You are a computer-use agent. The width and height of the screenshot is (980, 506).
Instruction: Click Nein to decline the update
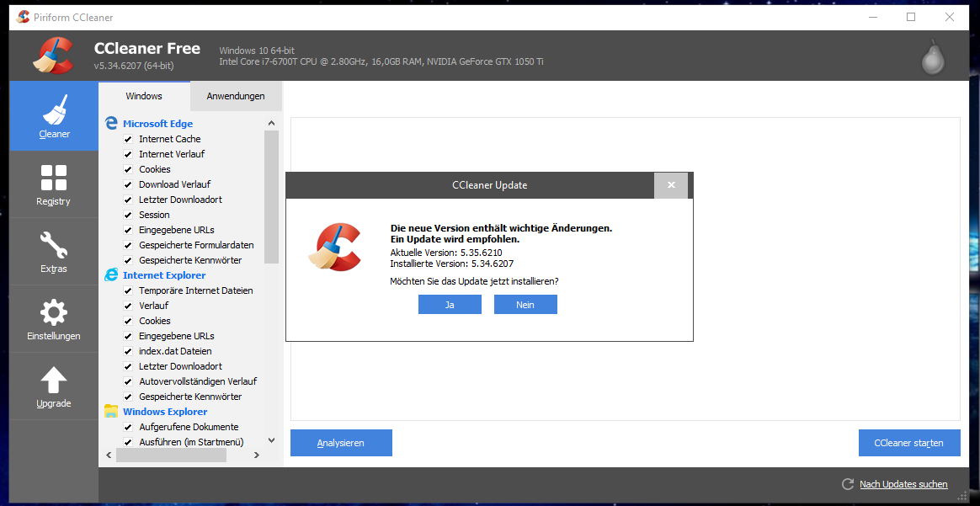[x=525, y=304]
